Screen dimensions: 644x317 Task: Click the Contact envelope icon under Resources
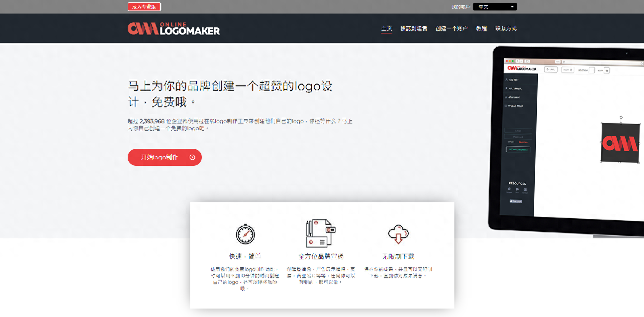click(x=525, y=190)
